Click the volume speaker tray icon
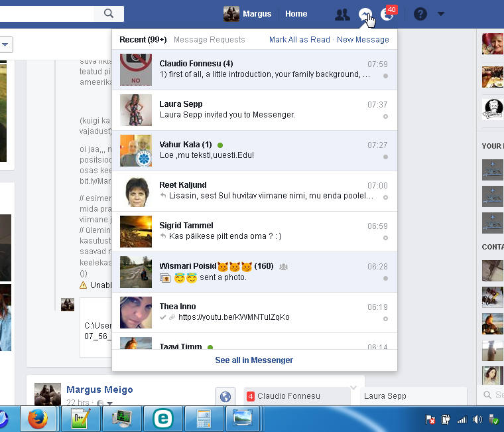504x432 pixels. point(477,419)
